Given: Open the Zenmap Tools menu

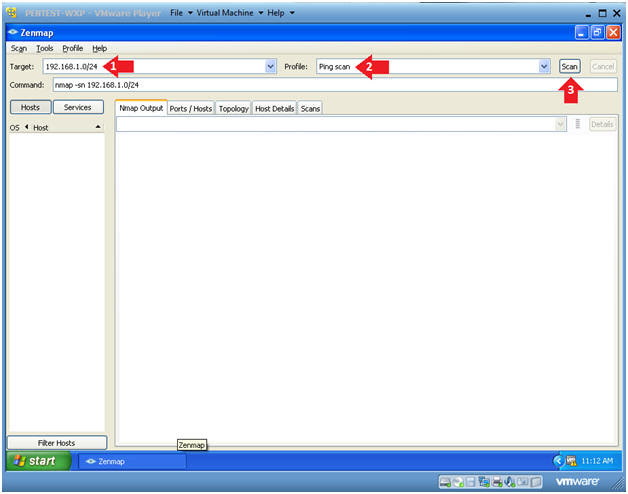Looking at the screenshot, I should point(45,48).
